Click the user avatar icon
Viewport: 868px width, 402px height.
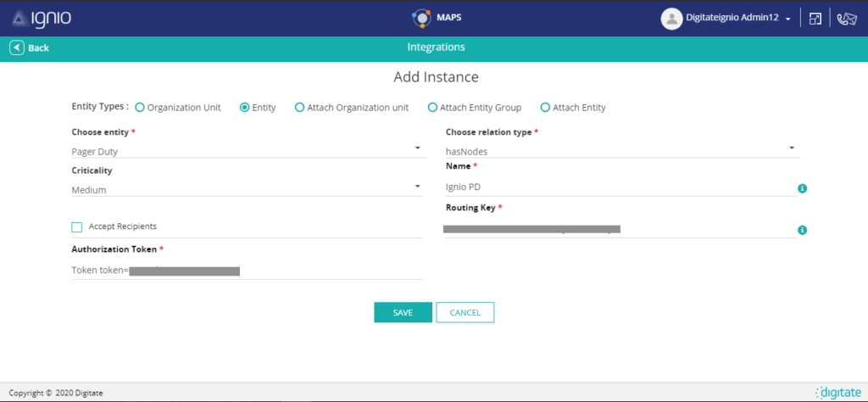point(671,18)
